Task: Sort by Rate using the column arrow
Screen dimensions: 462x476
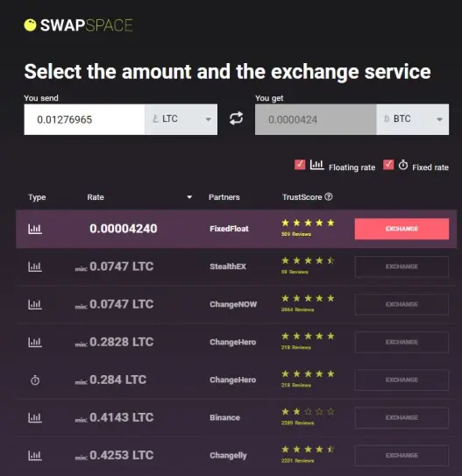Action: pos(189,197)
